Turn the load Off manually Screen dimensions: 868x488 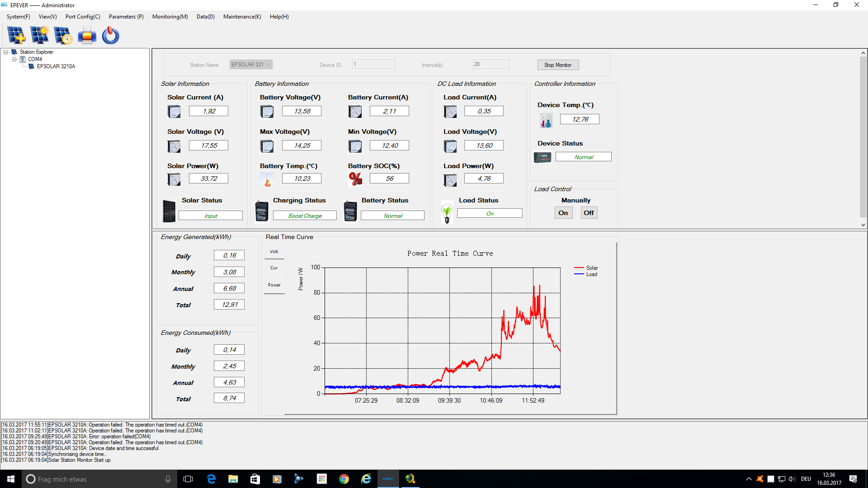click(x=589, y=213)
